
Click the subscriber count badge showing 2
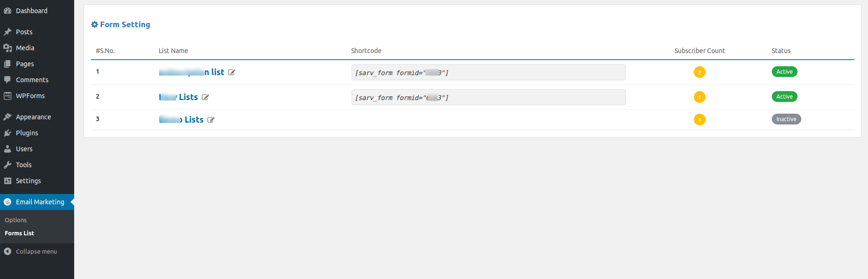[x=699, y=72]
